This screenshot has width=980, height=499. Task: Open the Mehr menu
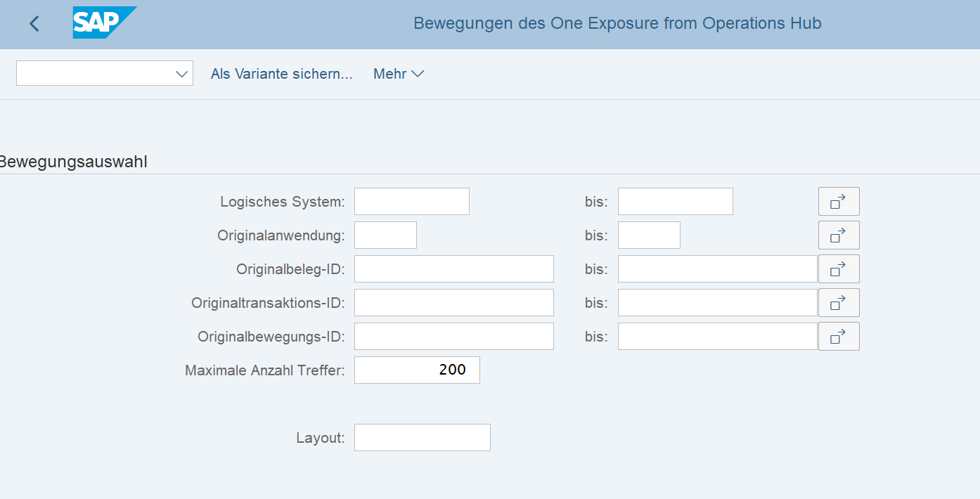tap(398, 74)
